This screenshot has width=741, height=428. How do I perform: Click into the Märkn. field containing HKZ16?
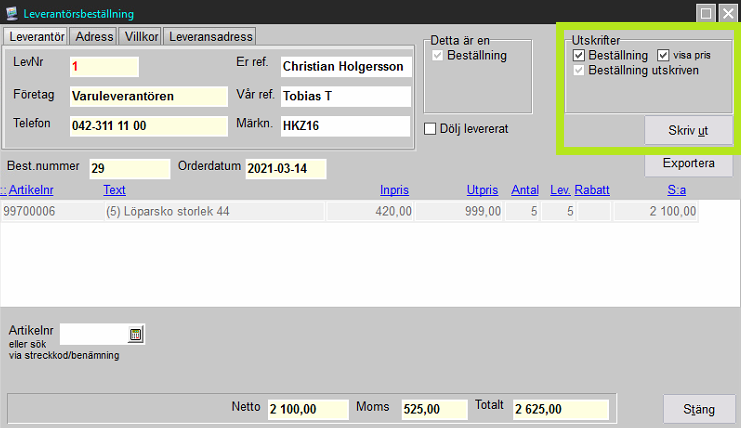point(344,127)
